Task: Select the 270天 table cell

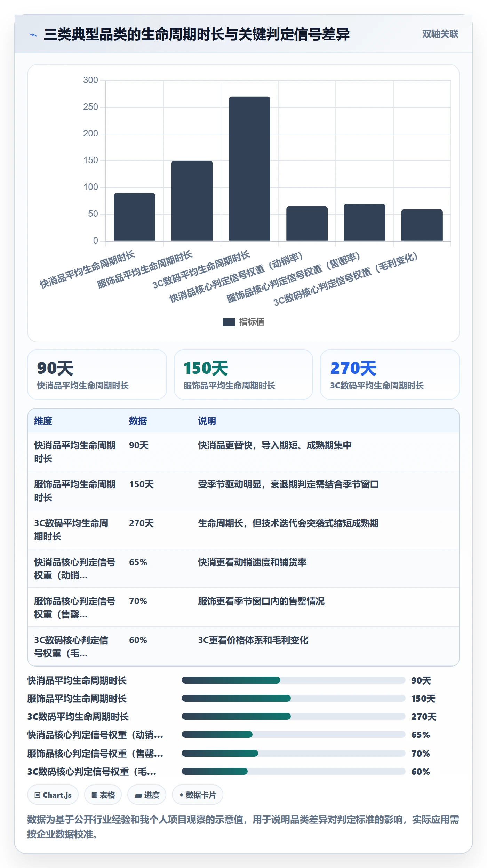Action: [141, 523]
